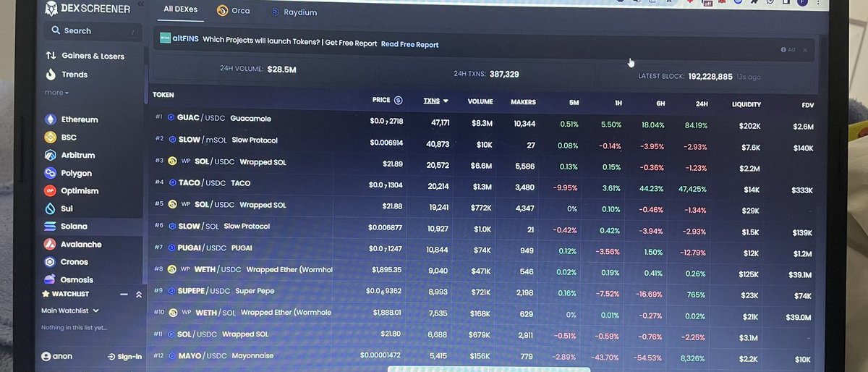Switch to Raydium tab
This screenshot has width=868, height=372.
coord(293,12)
